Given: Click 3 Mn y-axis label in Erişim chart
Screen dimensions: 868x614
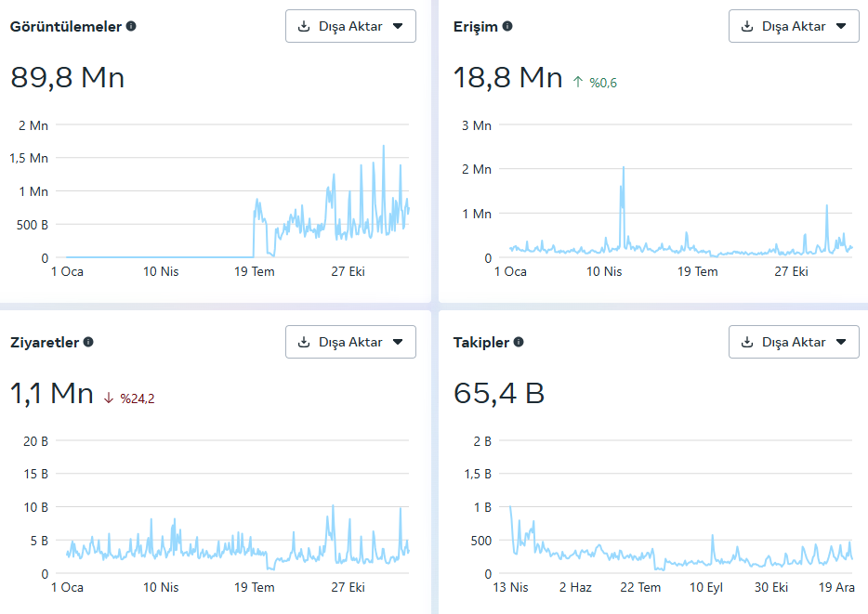Looking at the screenshot, I should point(477,125).
